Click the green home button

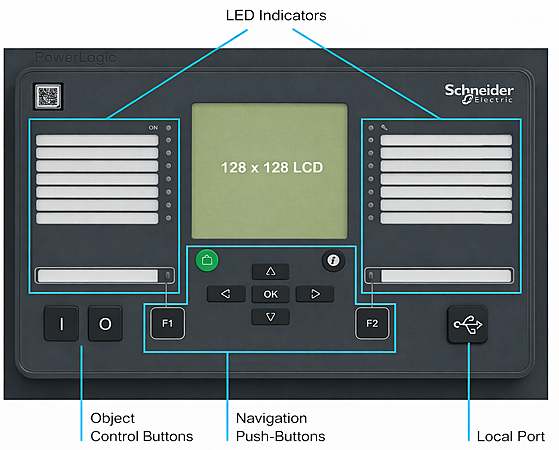pos(207,260)
